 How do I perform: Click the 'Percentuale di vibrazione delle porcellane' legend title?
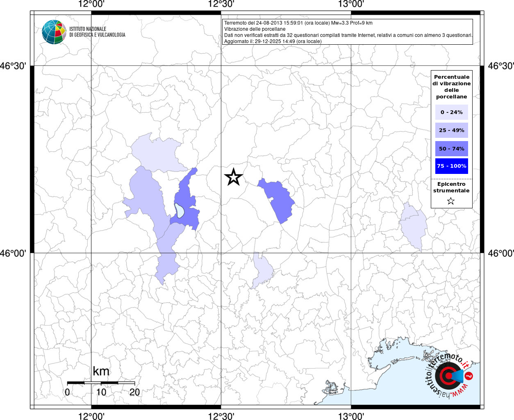pos(451,87)
